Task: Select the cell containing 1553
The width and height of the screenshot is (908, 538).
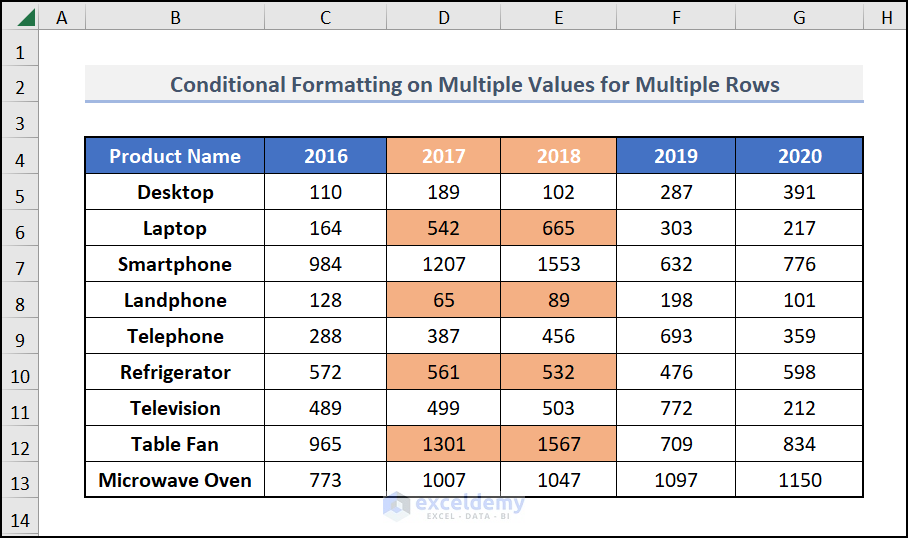Action: [x=558, y=264]
